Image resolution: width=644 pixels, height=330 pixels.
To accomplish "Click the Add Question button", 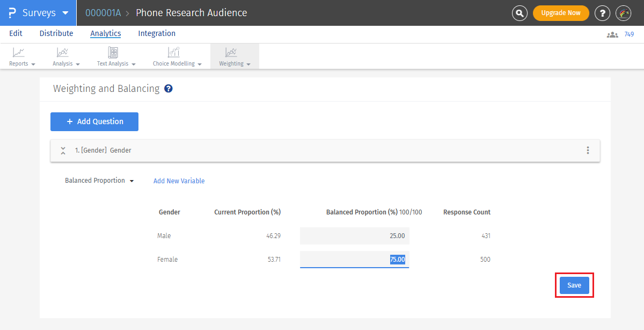I will pos(94,121).
